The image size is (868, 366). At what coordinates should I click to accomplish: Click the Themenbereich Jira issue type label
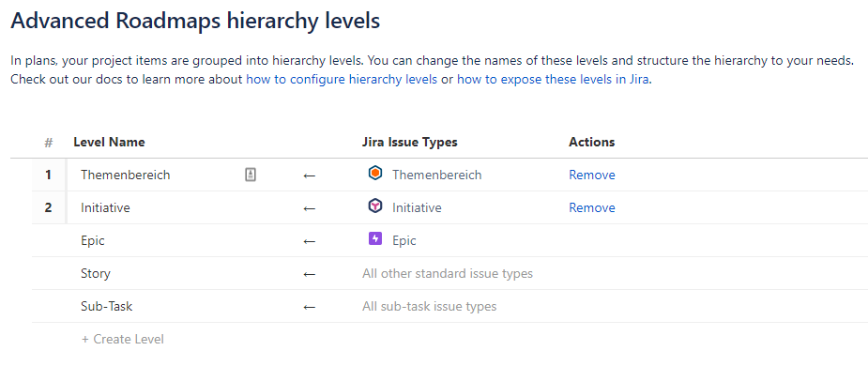(436, 175)
